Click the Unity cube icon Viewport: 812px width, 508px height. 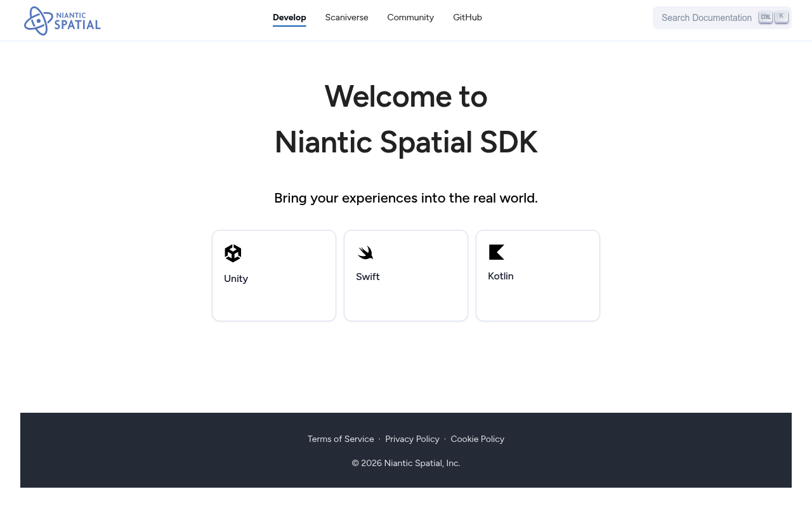[233, 253]
